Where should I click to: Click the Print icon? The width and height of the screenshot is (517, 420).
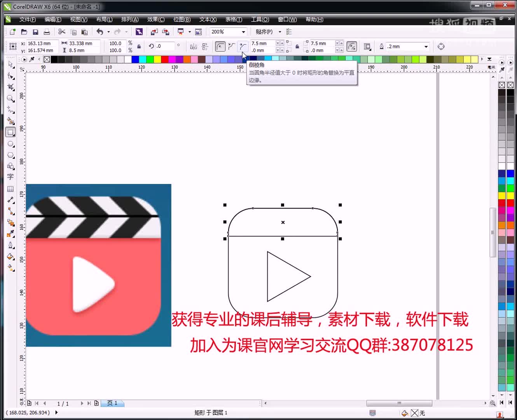[x=47, y=32]
